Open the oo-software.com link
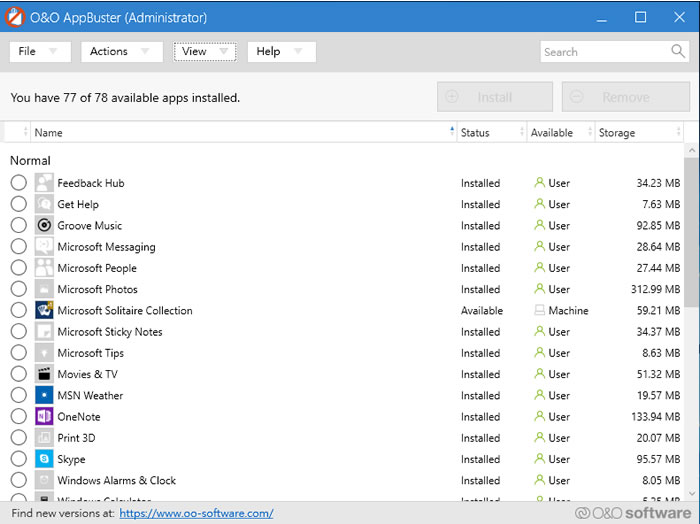Viewport: 700px width, 524px height. tap(196, 513)
